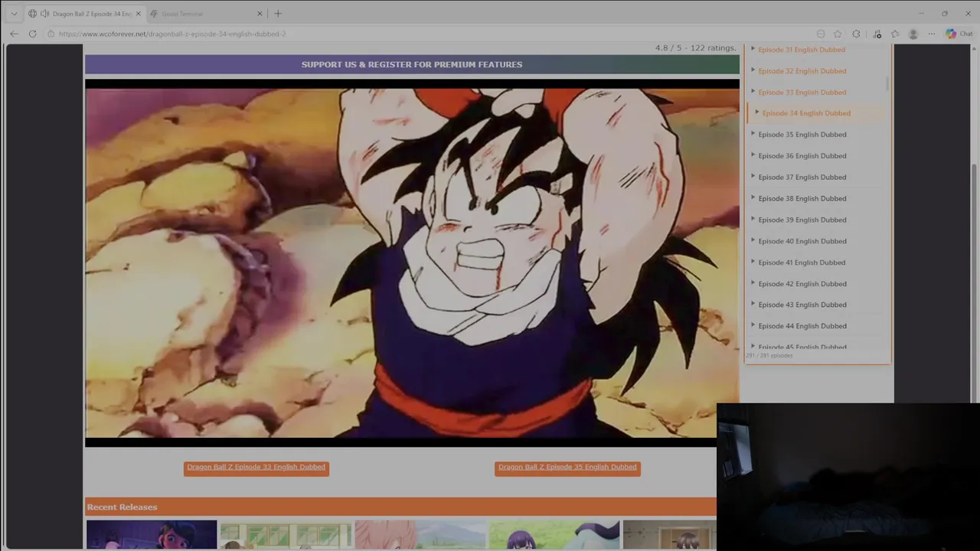Open Episode 42 English Dubbed in the list
Image resolution: width=980 pixels, height=551 pixels.
(802, 284)
